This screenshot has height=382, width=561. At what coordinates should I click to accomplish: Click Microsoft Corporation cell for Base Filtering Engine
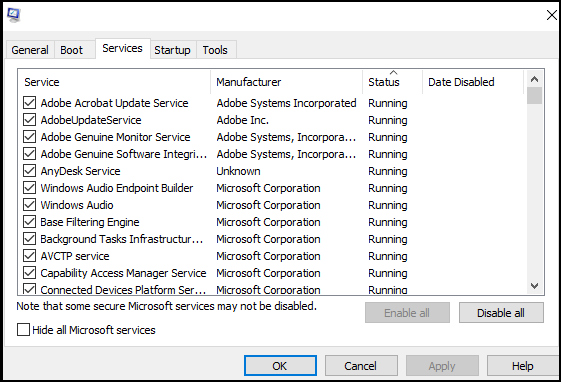[268, 222]
